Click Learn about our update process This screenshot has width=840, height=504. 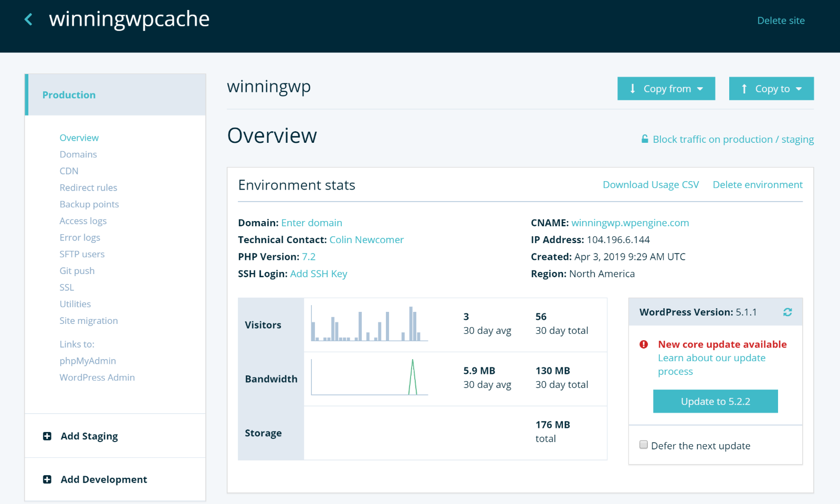click(x=711, y=364)
